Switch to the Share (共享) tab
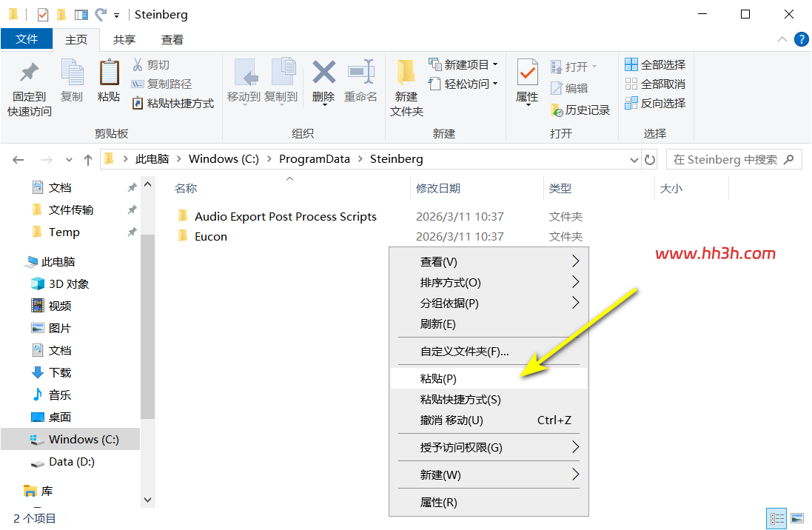 [x=124, y=39]
